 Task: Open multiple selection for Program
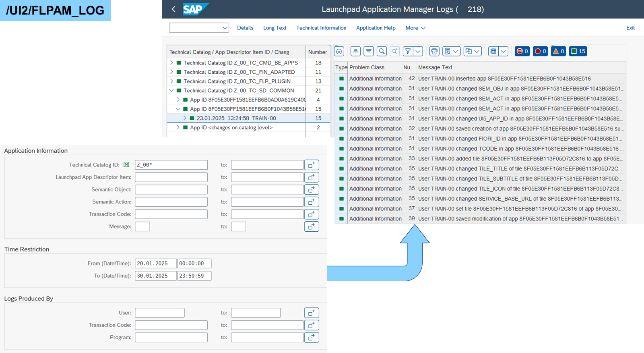click(x=312, y=337)
